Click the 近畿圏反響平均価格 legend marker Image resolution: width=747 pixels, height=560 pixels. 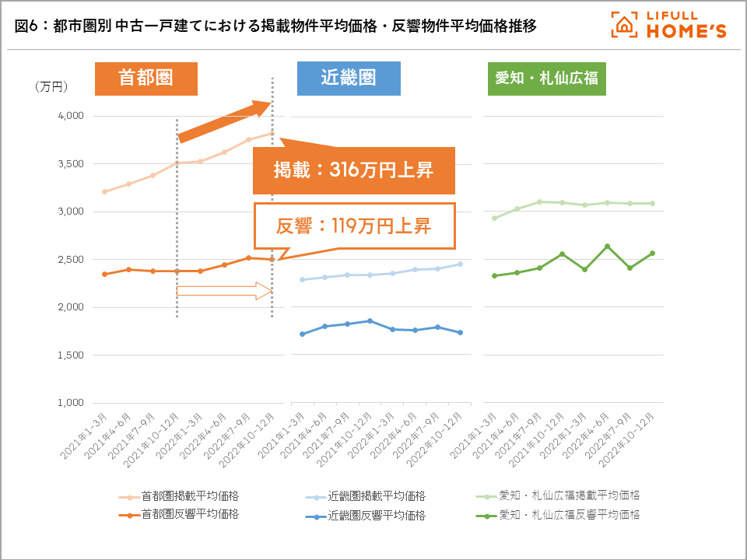pyautogui.click(x=315, y=515)
